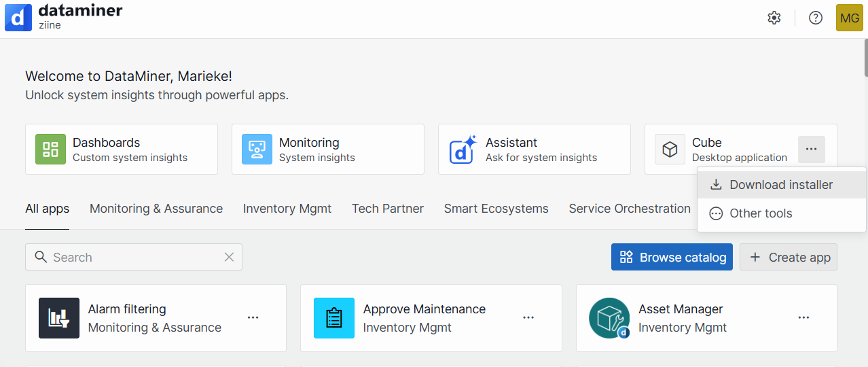Open the help question mark icon
Viewport: 868px width, 367px height.
click(816, 18)
